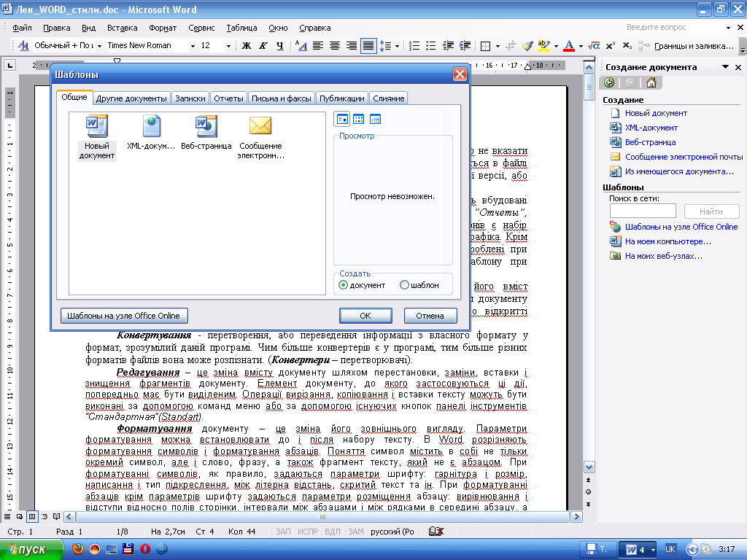Select the документ radio button
This screenshot has width=747, height=560.
[x=343, y=285]
